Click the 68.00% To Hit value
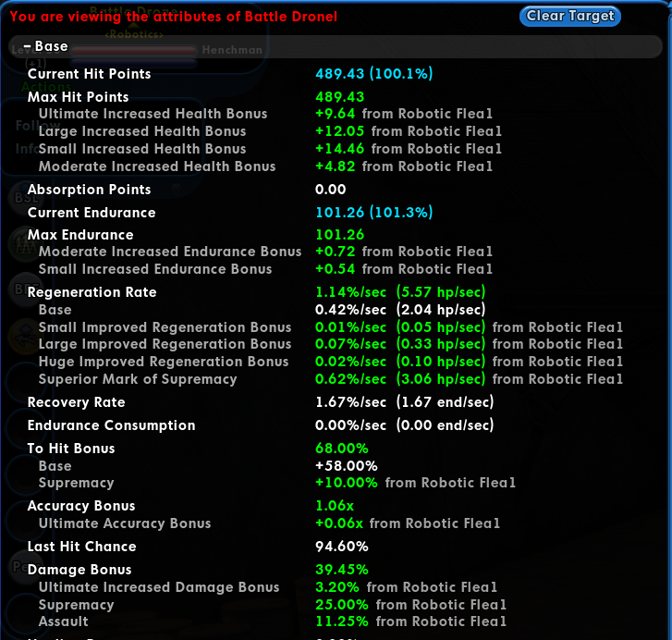 pyautogui.click(x=342, y=449)
